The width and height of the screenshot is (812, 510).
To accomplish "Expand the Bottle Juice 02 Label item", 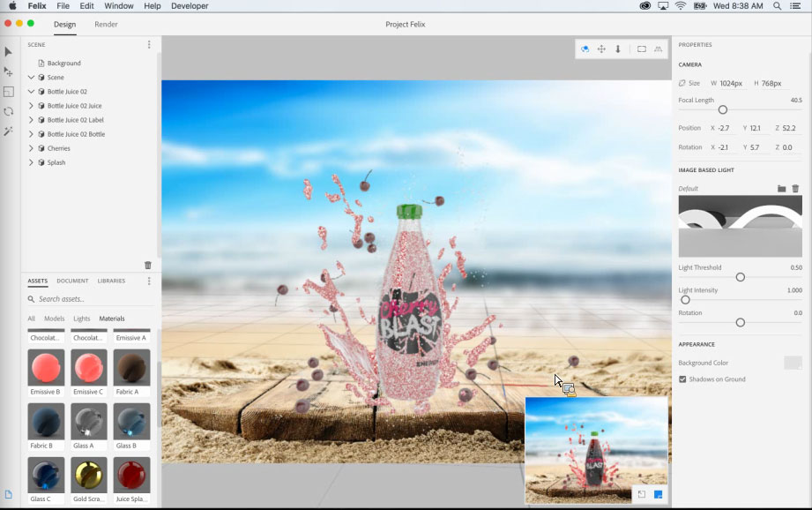I will (31, 120).
